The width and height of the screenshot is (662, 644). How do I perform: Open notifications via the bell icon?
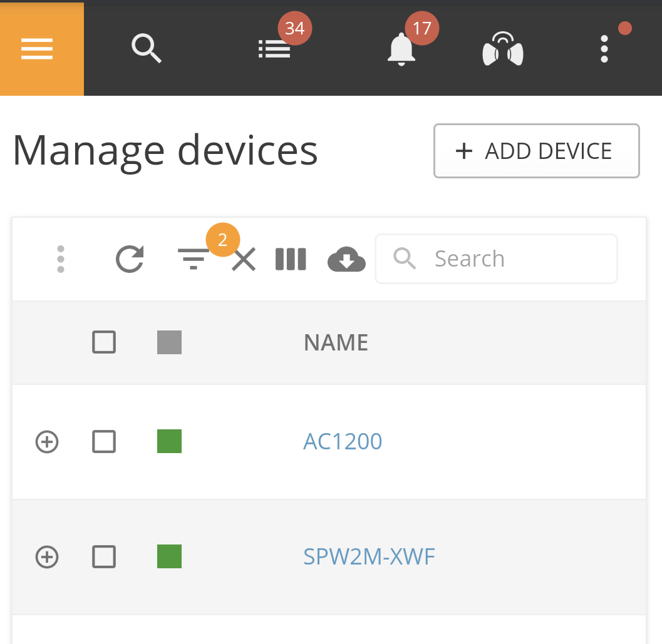[401, 49]
